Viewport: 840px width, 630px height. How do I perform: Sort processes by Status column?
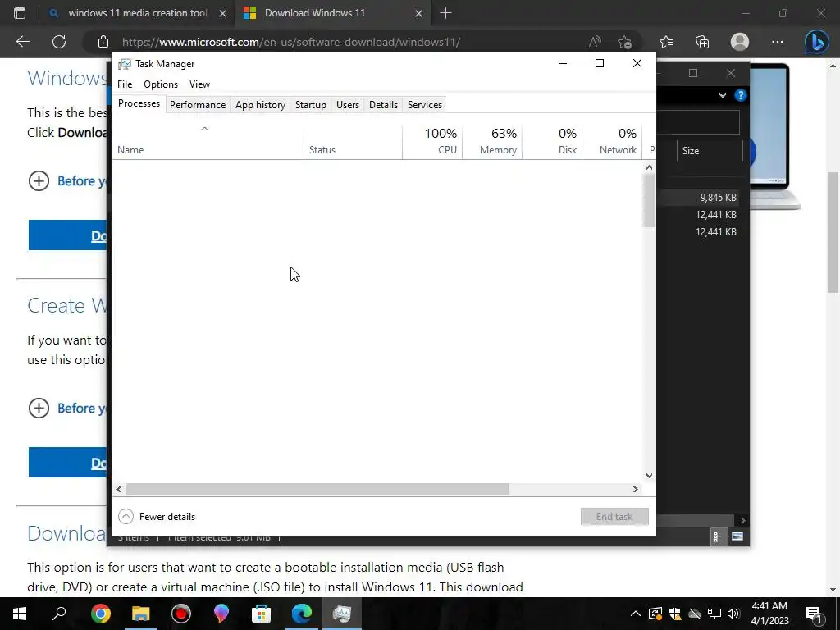[353, 142]
